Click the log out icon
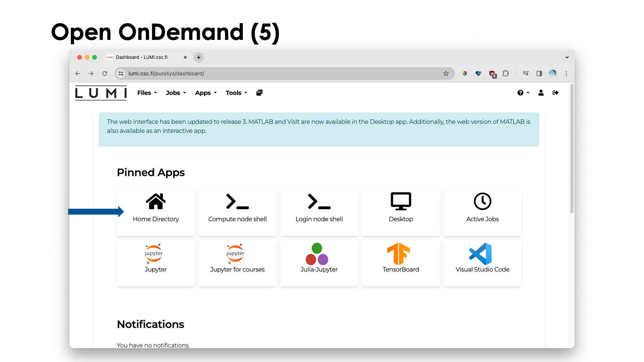The width and height of the screenshot is (644, 362). [x=555, y=93]
